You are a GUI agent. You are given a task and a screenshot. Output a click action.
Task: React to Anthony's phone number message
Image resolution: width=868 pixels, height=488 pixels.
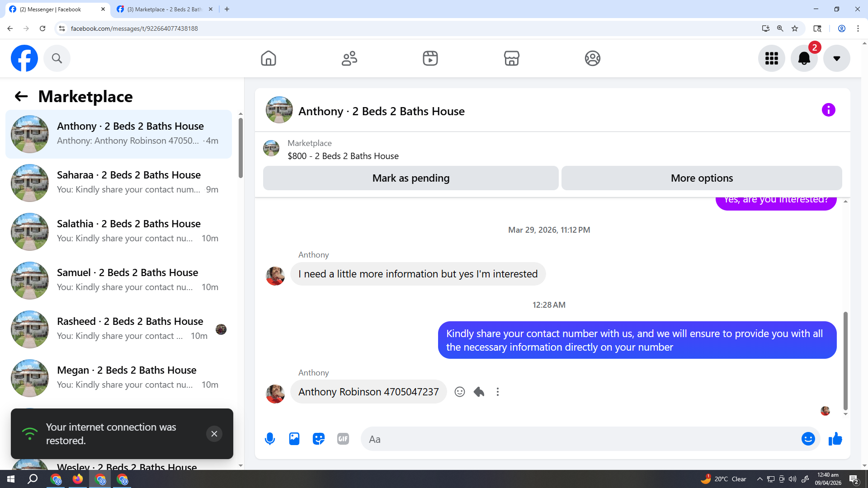click(x=460, y=392)
